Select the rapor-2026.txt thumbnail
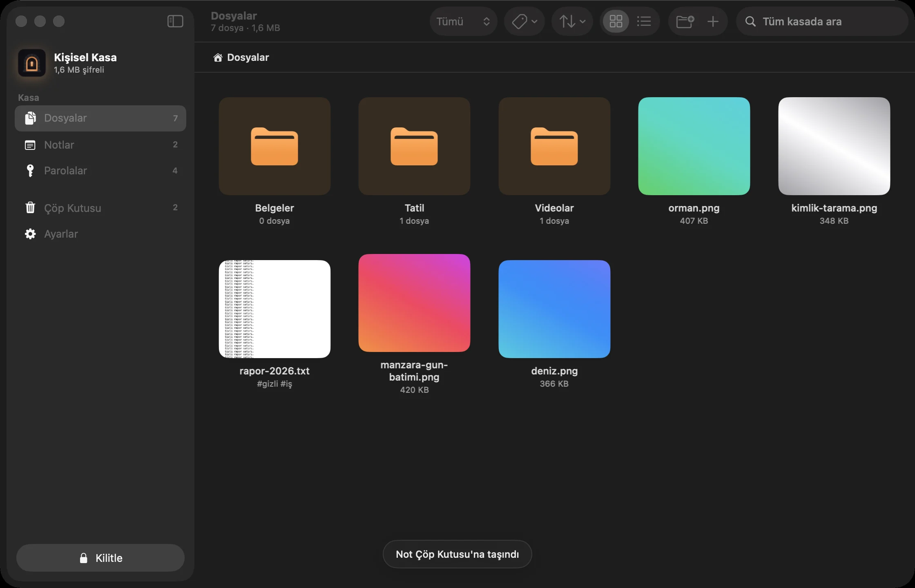Screen dimensions: 915x588 pos(274,309)
